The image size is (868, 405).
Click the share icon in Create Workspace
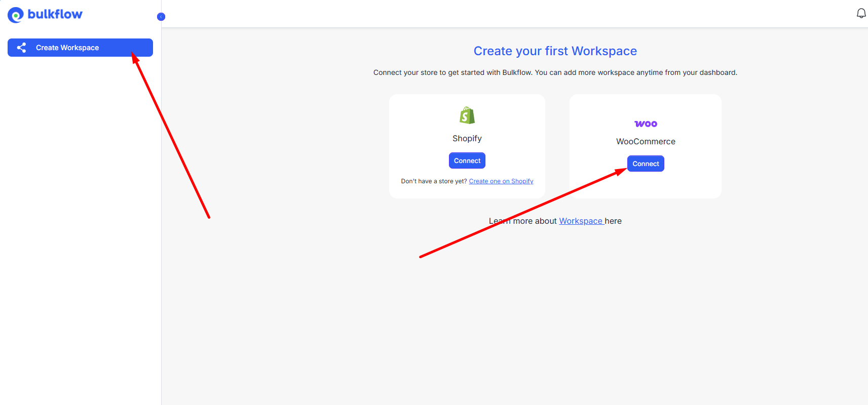(21, 48)
